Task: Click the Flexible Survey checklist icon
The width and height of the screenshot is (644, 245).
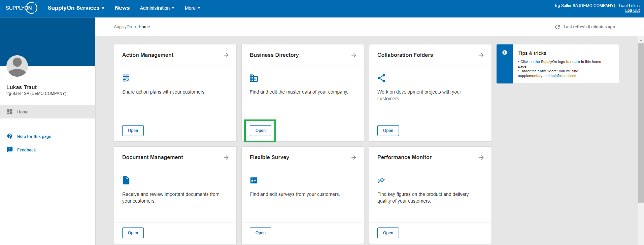Action: tap(254, 180)
